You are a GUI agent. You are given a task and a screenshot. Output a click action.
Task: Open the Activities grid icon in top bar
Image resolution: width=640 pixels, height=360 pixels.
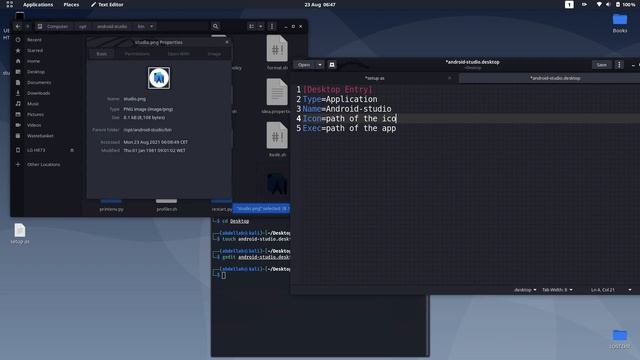click(9, 4)
